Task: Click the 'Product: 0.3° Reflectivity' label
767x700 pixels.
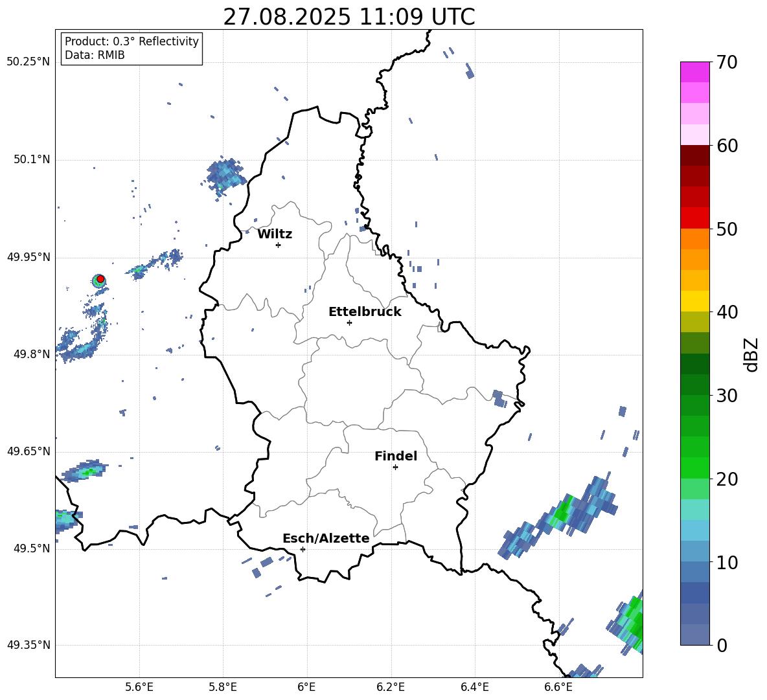Action: (132, 41)
